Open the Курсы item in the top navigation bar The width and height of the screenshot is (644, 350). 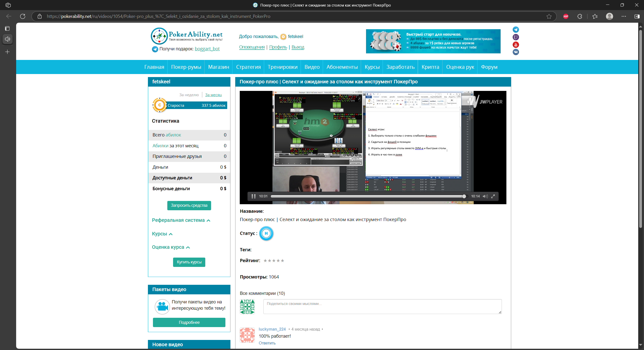pos(372,67)
